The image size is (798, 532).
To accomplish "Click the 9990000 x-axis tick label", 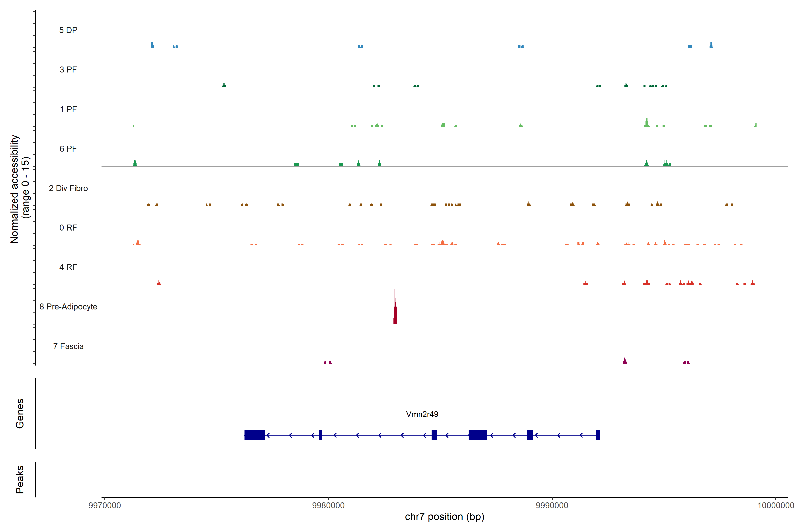I will 552,506.
